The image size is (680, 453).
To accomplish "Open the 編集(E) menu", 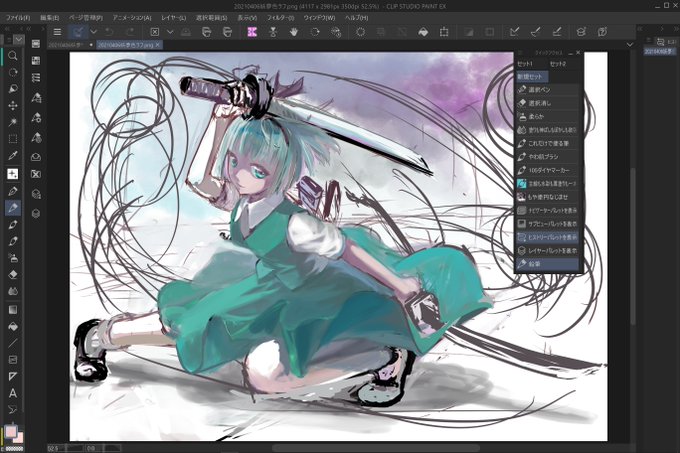I will (x=49, y=18).
